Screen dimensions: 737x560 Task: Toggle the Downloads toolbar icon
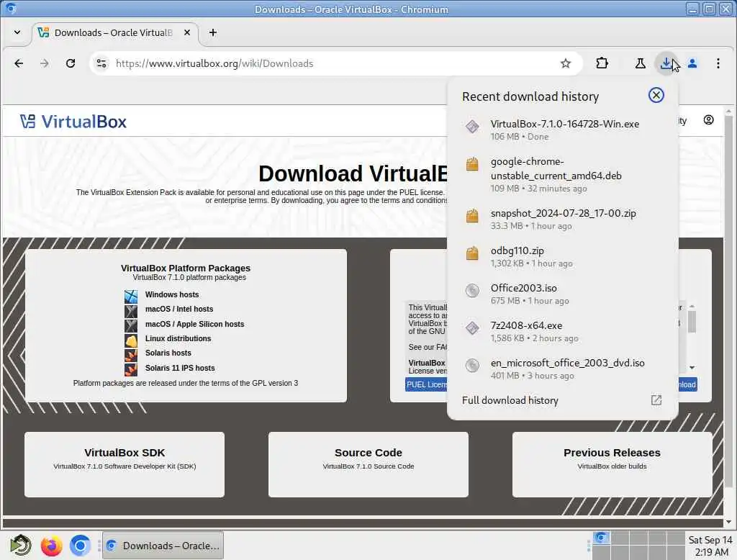[666, 63]
